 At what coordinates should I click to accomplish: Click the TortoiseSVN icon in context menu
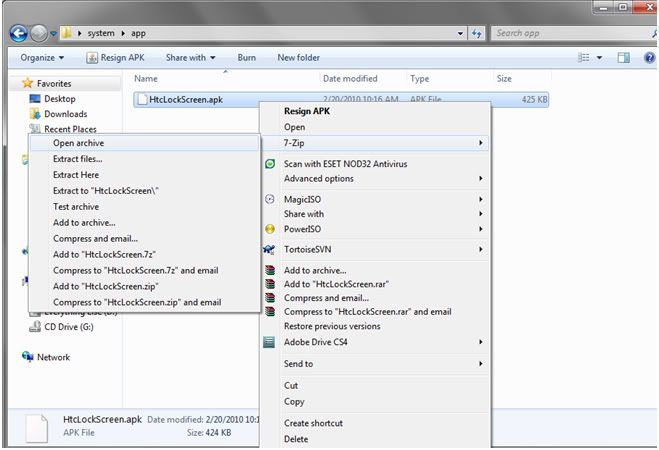point(269,249)
